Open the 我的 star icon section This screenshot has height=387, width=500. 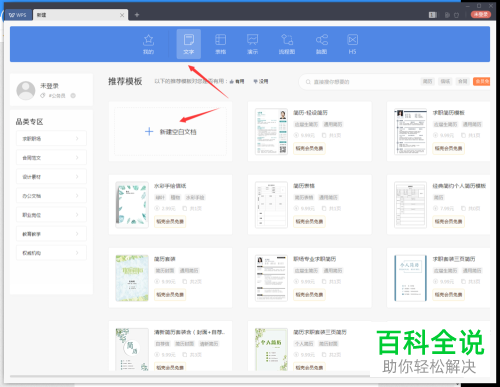pyautogui.click(x=148, y=44)
